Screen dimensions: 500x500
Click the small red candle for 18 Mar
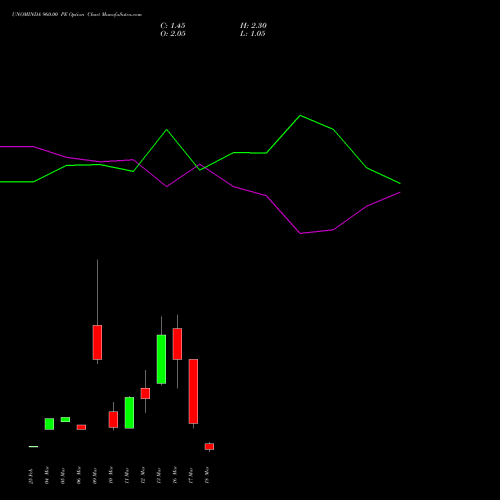click(x=209, y=447)
